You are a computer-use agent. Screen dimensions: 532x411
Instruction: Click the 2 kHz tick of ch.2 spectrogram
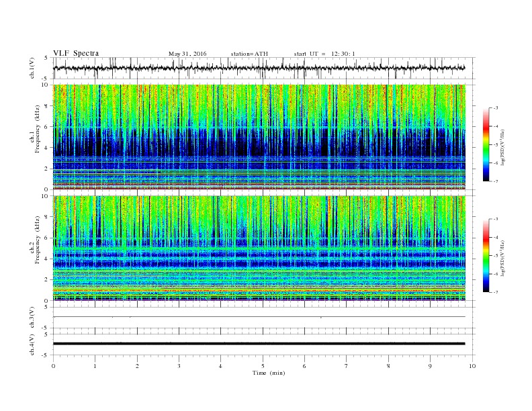(x=46, y=279)
